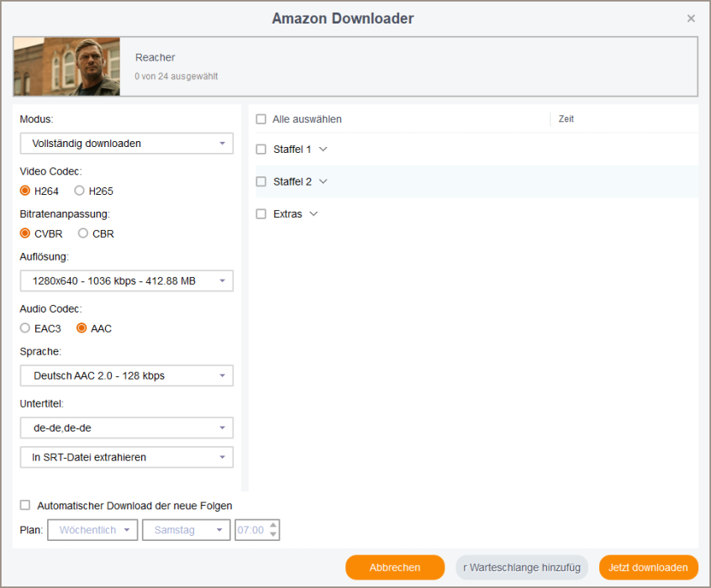The width and height of the screenshot is (711, 588).
Task: Tick the Staffel 2 checkbox
Action: coord(261,181)
